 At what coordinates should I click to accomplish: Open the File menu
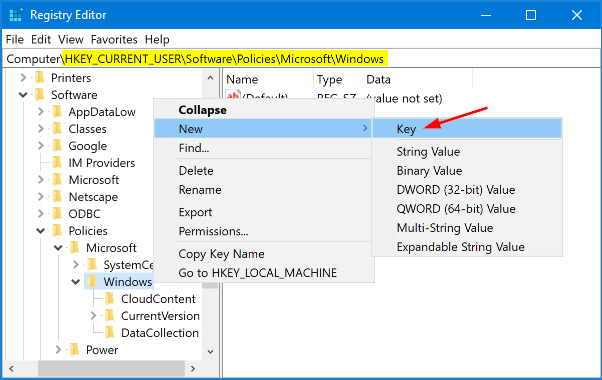[x=15, y=40]
